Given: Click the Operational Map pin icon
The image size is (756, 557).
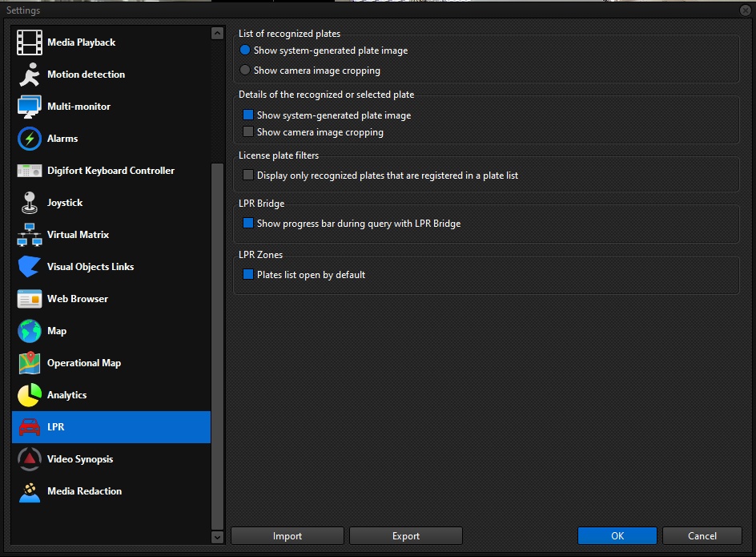Looking at the screenshot, I should (x=30, y=363).
